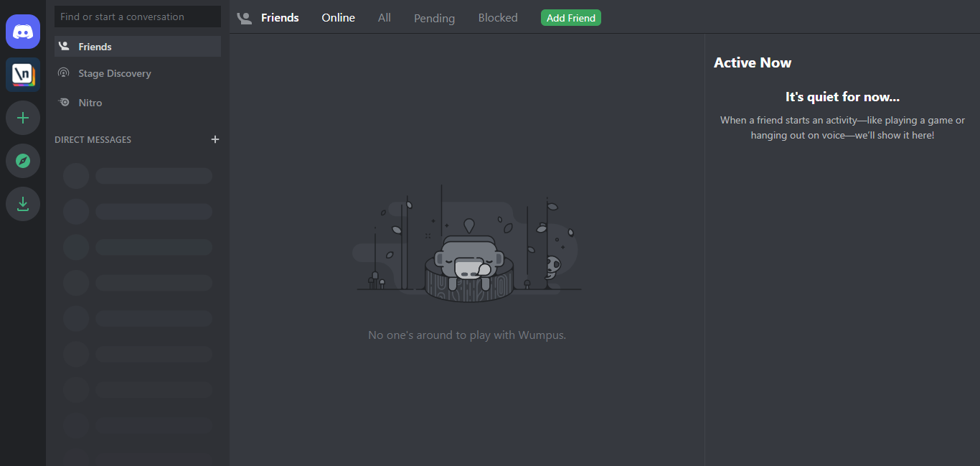The width and height of the screenshot is (980, 466).
Task: Open Explore Public Servers compass icon
Action: (23, 161)
